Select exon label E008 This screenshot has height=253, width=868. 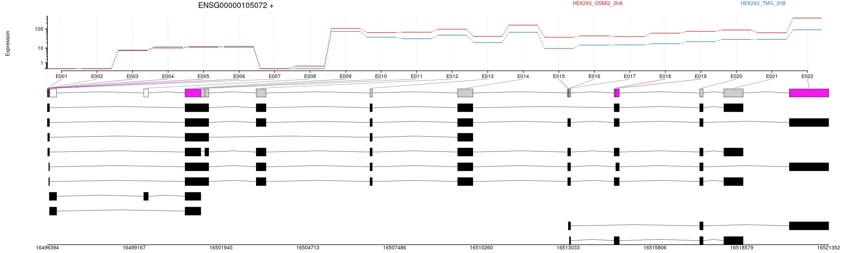click(x=310, y=76)
